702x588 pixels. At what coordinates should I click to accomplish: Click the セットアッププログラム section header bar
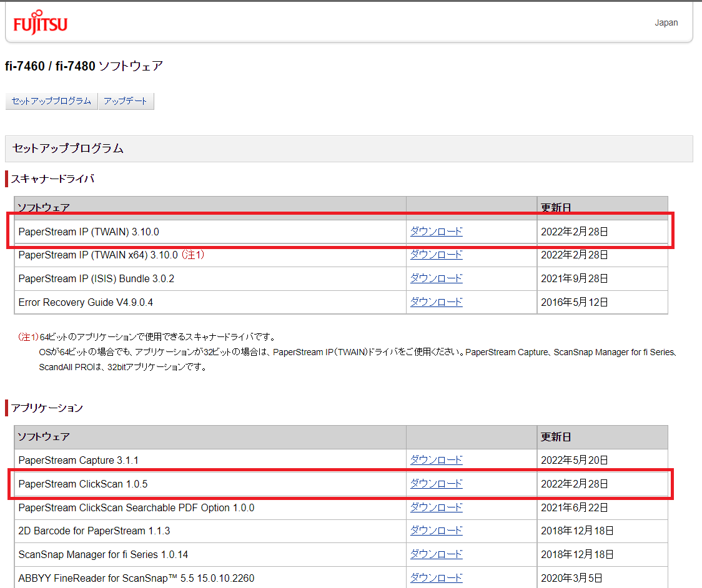349,149
